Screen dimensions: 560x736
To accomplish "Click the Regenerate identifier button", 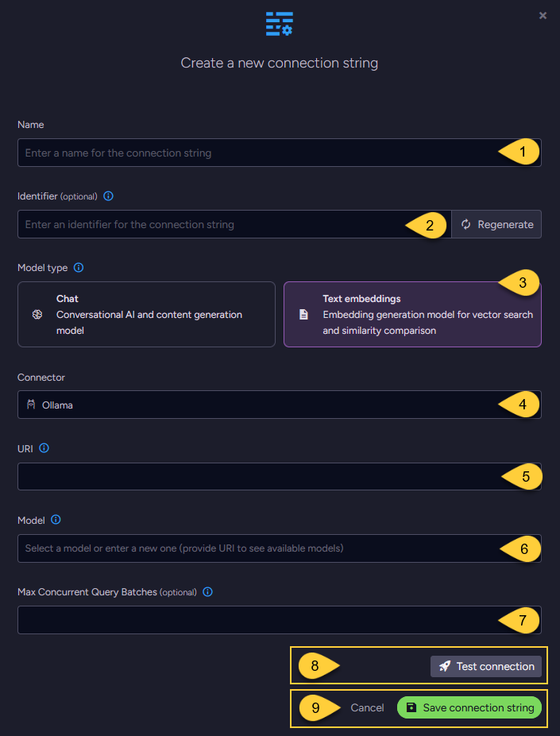I will (x=496, y=224).
